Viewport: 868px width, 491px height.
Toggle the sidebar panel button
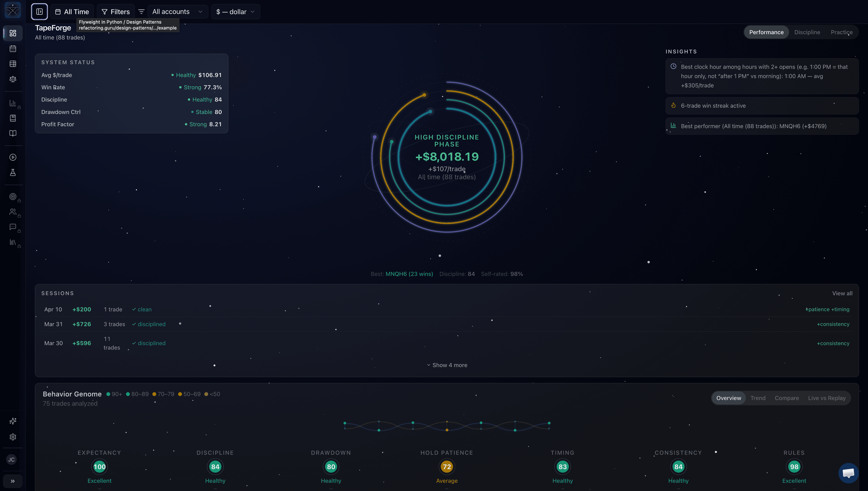pyautogui.click(x=39, y=12)
